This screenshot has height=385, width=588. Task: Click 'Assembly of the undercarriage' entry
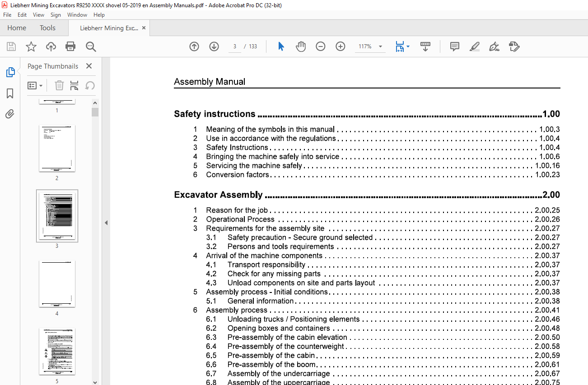(279, 373)
